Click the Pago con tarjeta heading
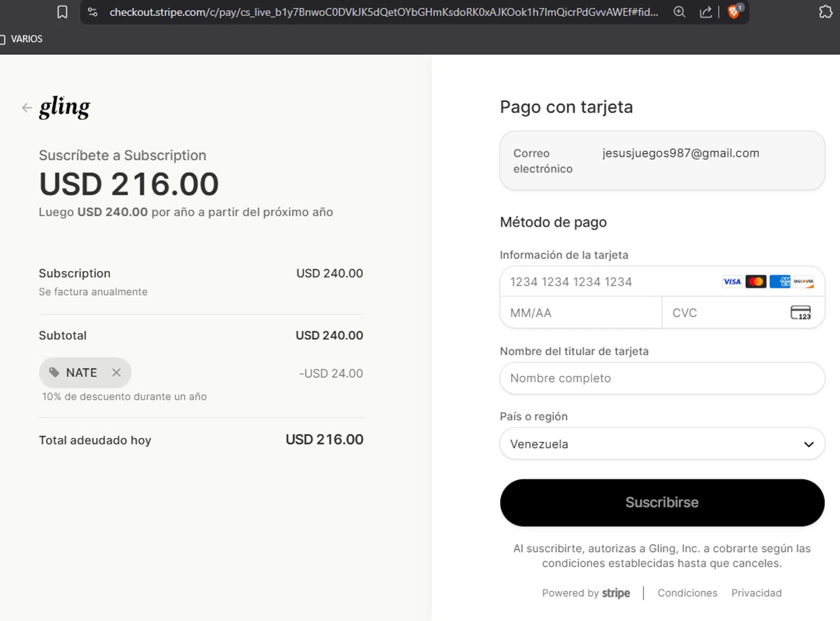840x621 pixels. click(x=566, y=107)
